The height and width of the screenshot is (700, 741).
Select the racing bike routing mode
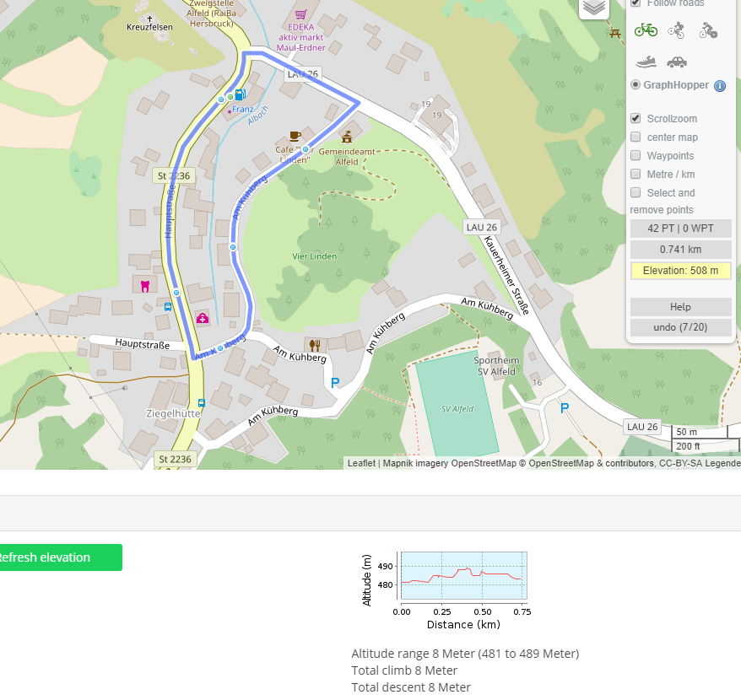(708, 31)
